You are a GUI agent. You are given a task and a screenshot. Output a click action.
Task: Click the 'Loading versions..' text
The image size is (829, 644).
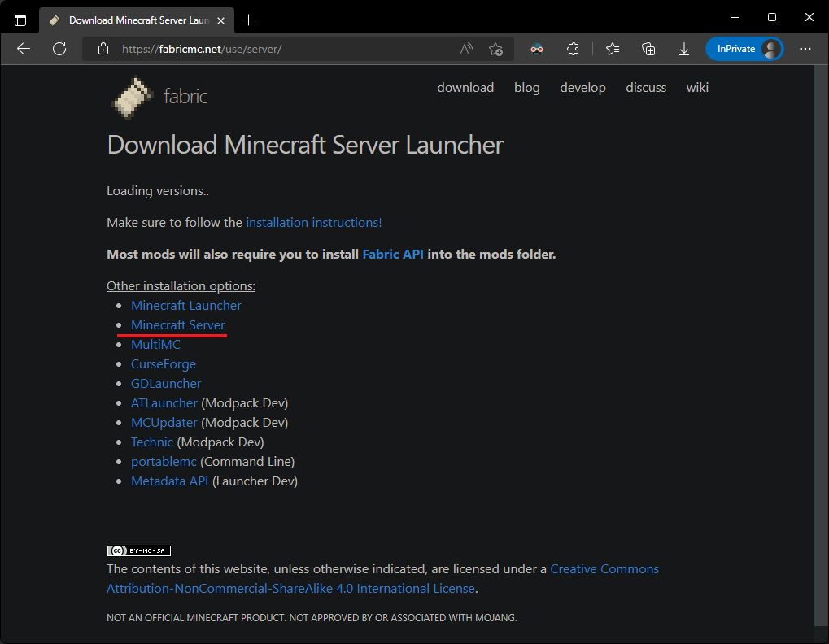[x=158, y=191]
